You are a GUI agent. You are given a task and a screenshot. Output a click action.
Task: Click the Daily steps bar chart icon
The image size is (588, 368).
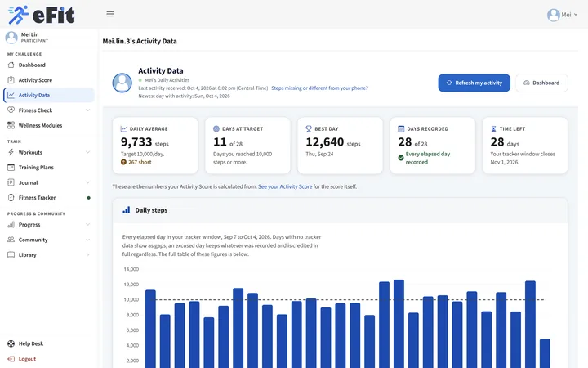click(x=127, y=210)
